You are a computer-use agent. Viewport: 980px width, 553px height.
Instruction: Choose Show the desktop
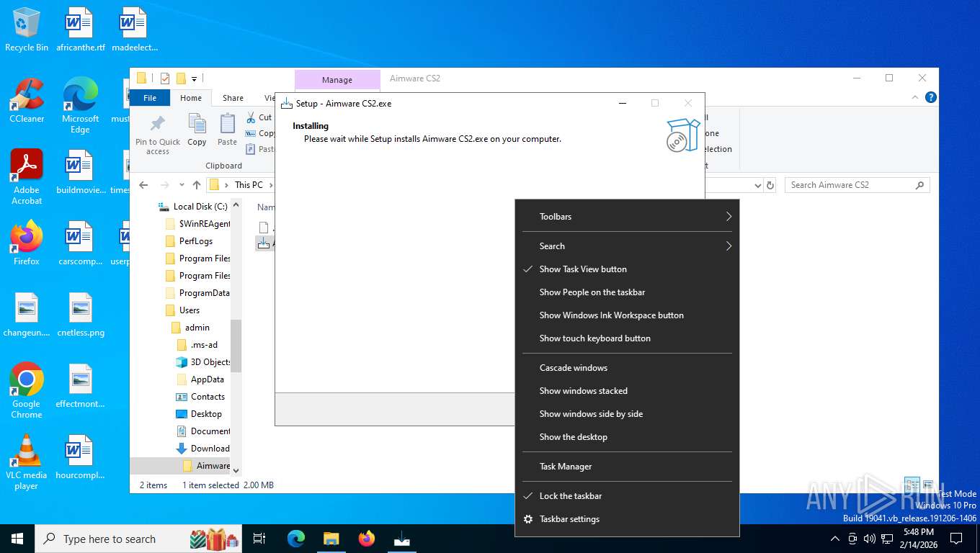click(x=627, y=437)
